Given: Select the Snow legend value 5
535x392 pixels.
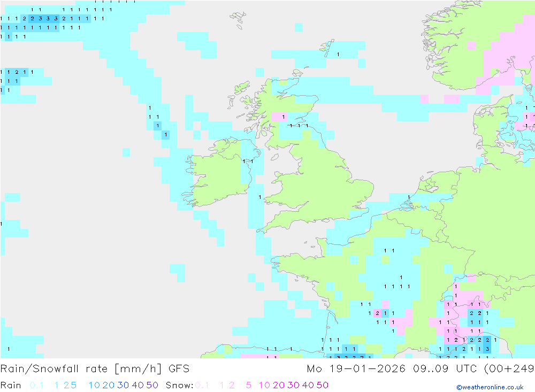Looking at the screenshot, I should coord(249,385).
